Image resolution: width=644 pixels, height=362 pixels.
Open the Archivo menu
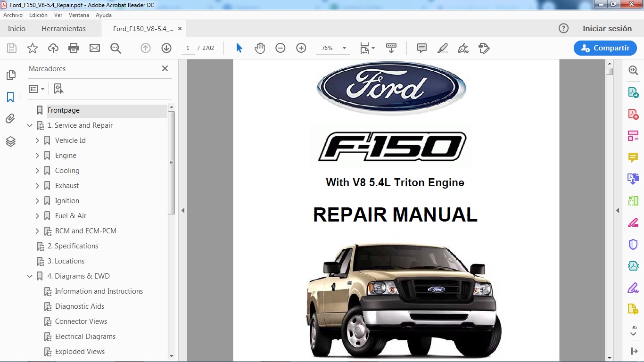(13, 15)
